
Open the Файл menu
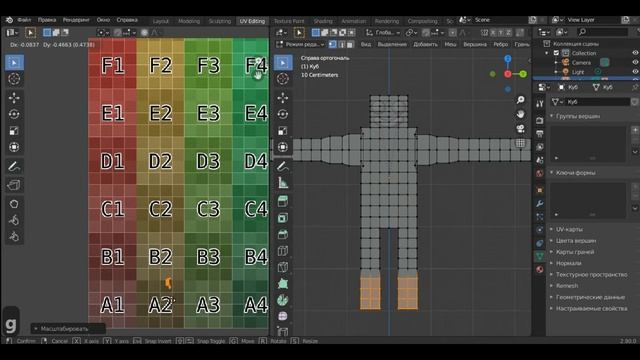24,20
